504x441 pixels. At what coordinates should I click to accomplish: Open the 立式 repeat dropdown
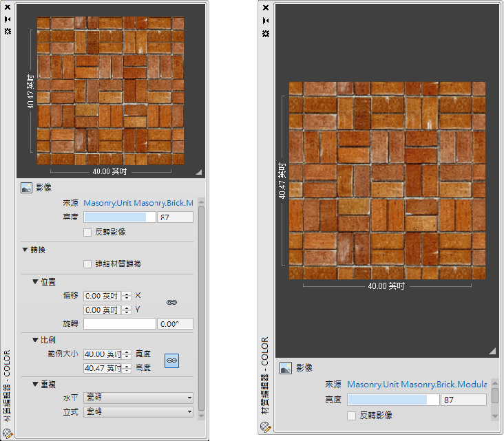click(x=138, y=412)
